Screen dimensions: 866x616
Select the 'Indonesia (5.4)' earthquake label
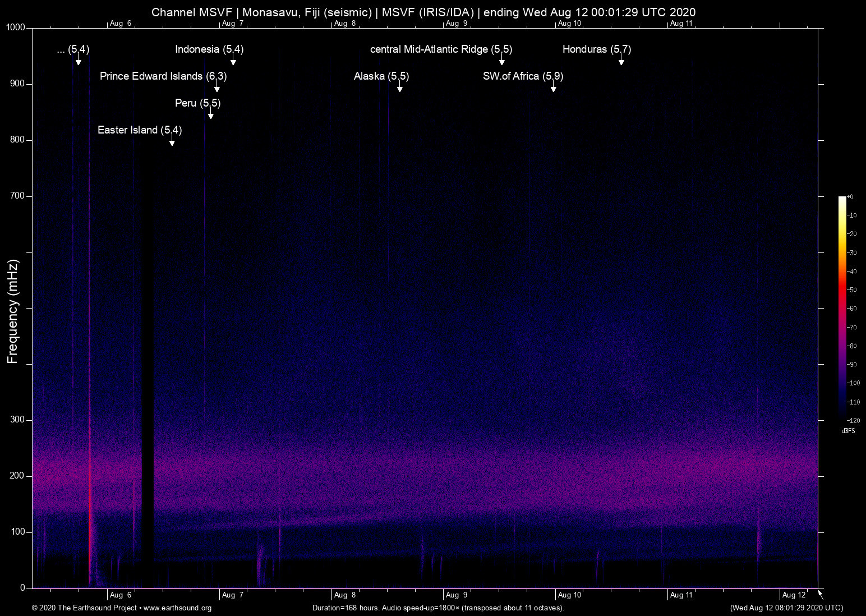(x=209, y=49)
